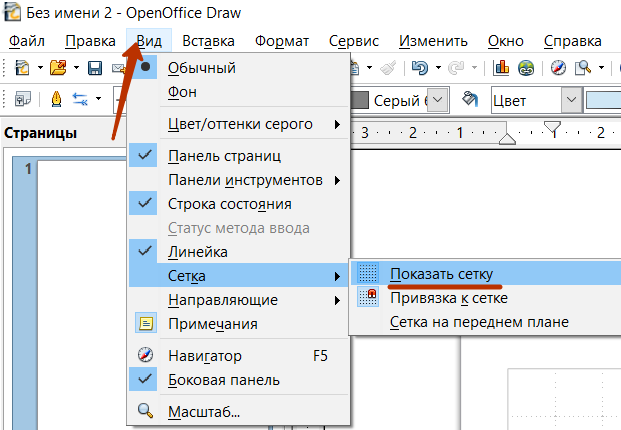Image resolution: width=621 pixels, height=430 pixels.
Task: Choose Навигатор F5 menu entry
Action: tap(239, 356)
